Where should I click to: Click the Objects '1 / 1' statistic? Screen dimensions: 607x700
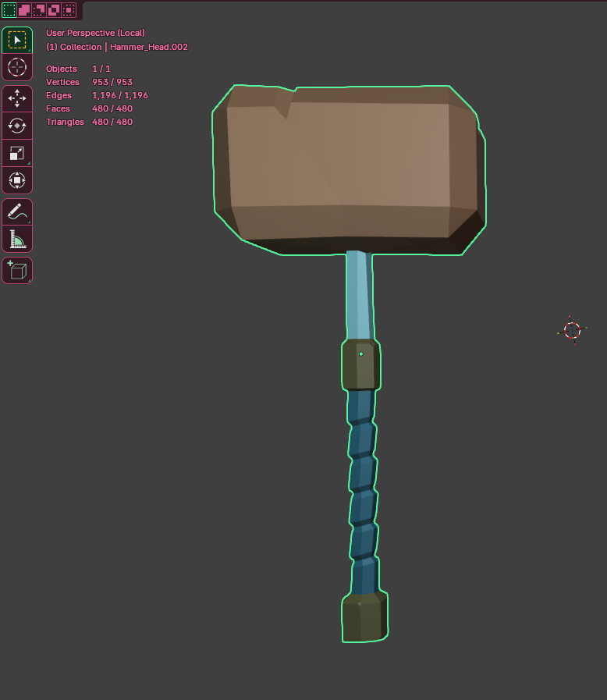101,69
